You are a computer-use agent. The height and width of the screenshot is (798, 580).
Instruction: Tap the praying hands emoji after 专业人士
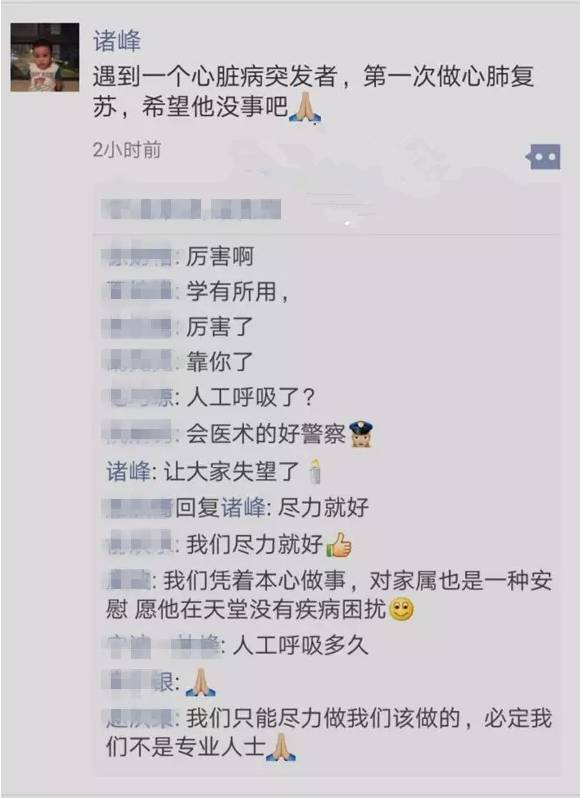[x=280, y=747]
